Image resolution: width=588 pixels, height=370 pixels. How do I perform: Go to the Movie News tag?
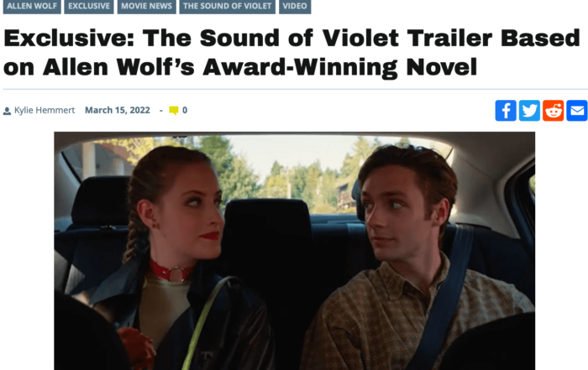point(147,7)
